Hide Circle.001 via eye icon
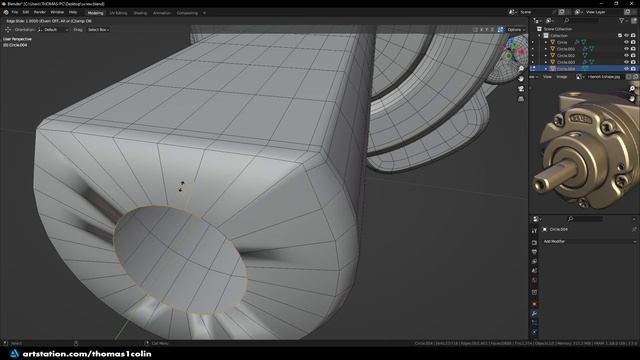Viewport: 640px width, 360px height. pyautogui.click(x=627, y=49)
